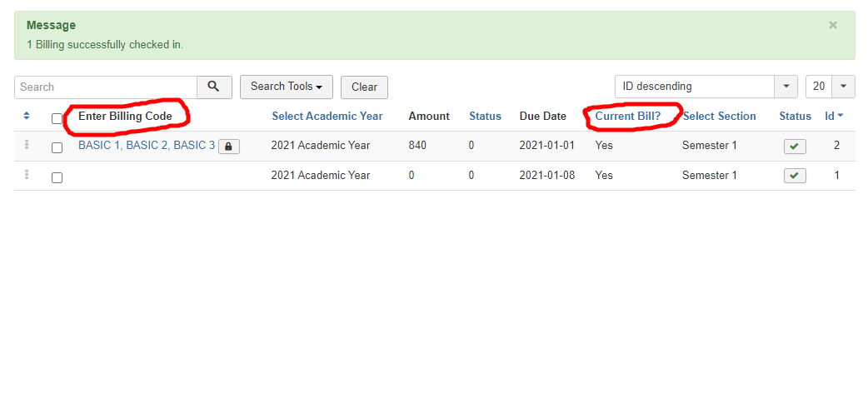Grab the drag handle of row Id 1
This screenshot has width=868, height=403.
coord(26,174)
